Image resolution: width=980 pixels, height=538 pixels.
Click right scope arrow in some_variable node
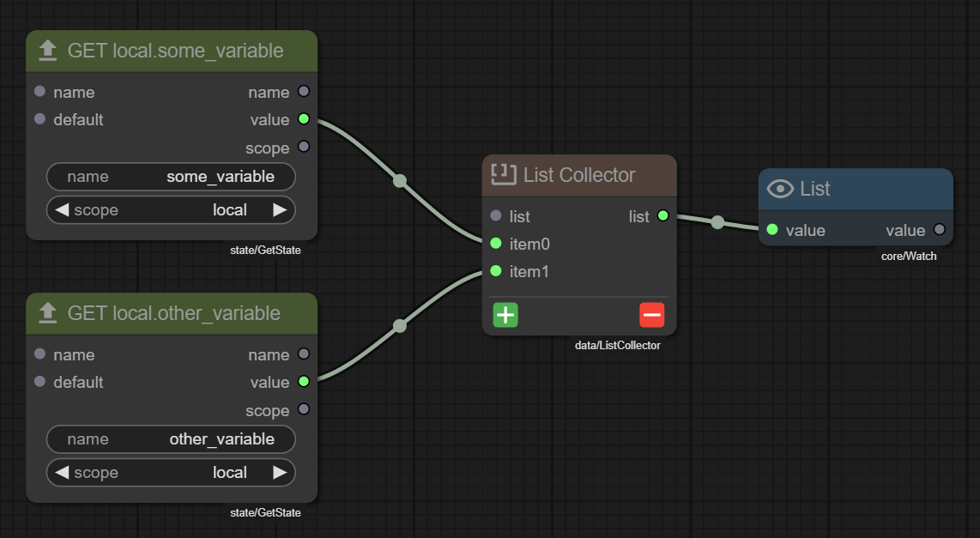(x=280, y=210)
